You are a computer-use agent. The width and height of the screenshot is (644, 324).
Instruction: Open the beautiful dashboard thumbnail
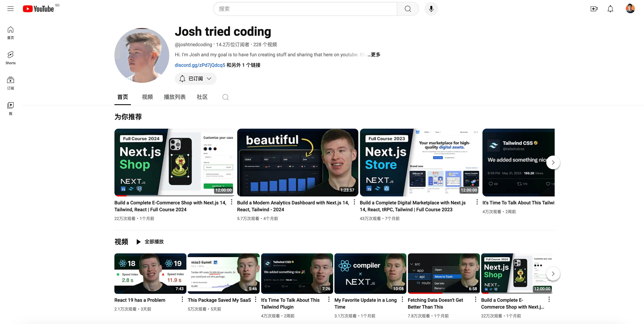(298, 162)
